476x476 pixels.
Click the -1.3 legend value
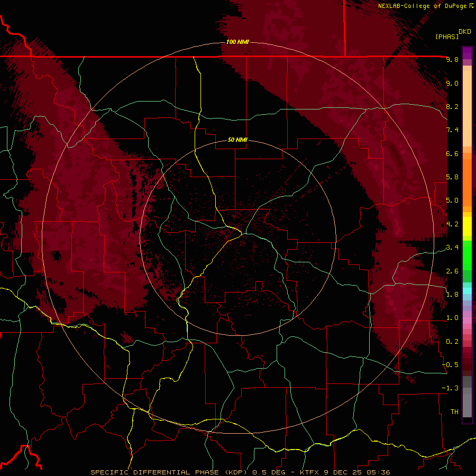(x=450, y=388)
